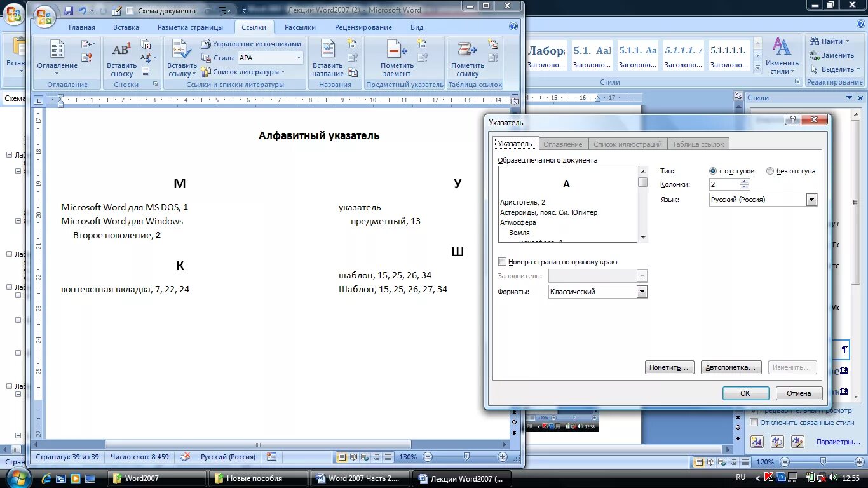Open the Word help question mark icon
This screenshot has width=868, height=488.
(513, 27)
